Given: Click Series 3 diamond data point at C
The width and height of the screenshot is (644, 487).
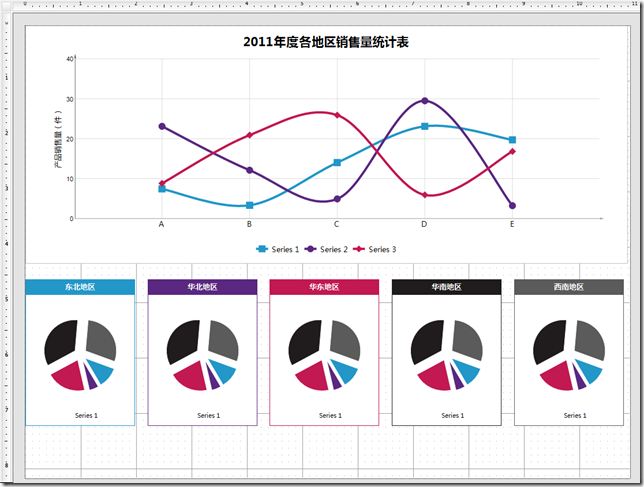Looking at the screenshot, I should [x=337, y=115].
